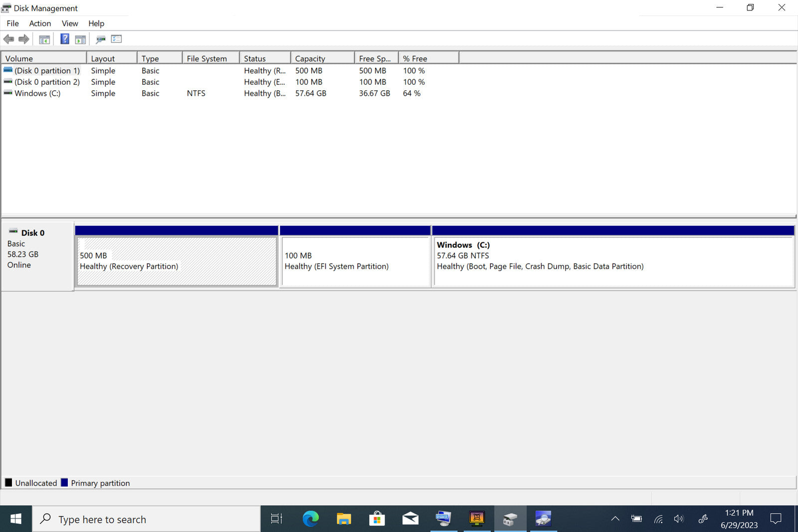
Task: Select the 100 MB EFI System Partition block
Action: tap(355, 261)
